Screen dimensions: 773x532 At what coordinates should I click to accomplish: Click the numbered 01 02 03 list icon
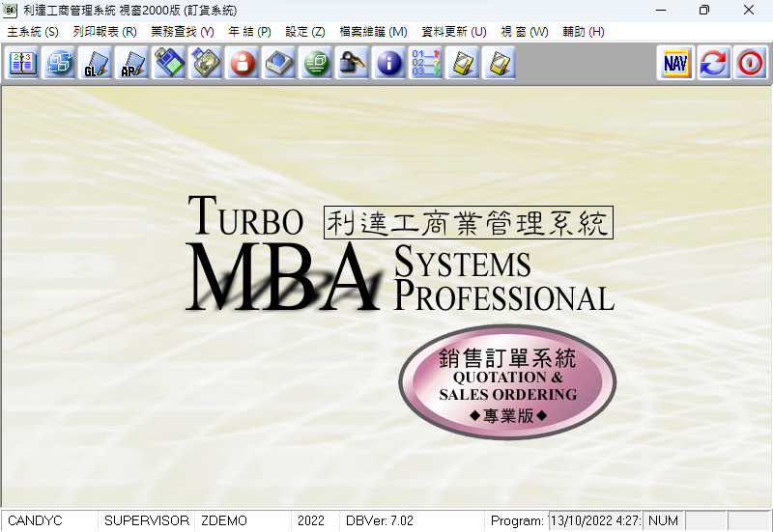pos(425,63)
